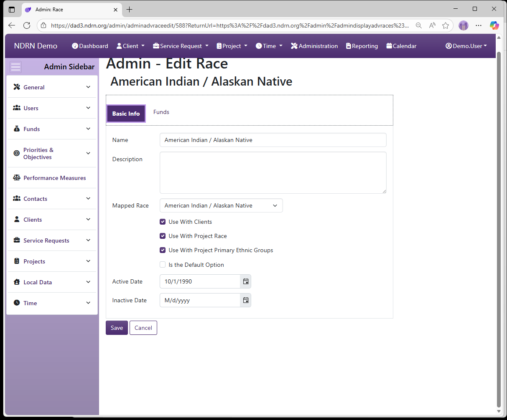Screen dimensions: 507x420
Task: Expand the Users sidebar section chevron
Action: 88,108
